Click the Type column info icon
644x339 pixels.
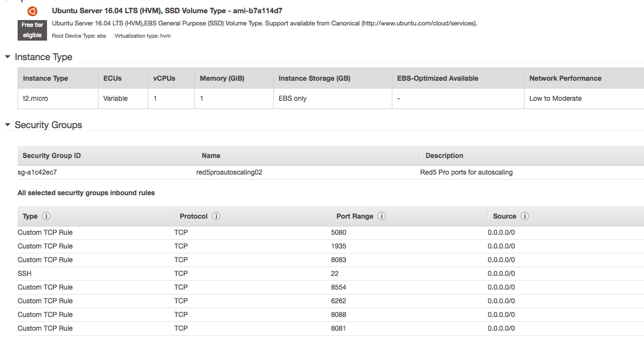point(47,216)
